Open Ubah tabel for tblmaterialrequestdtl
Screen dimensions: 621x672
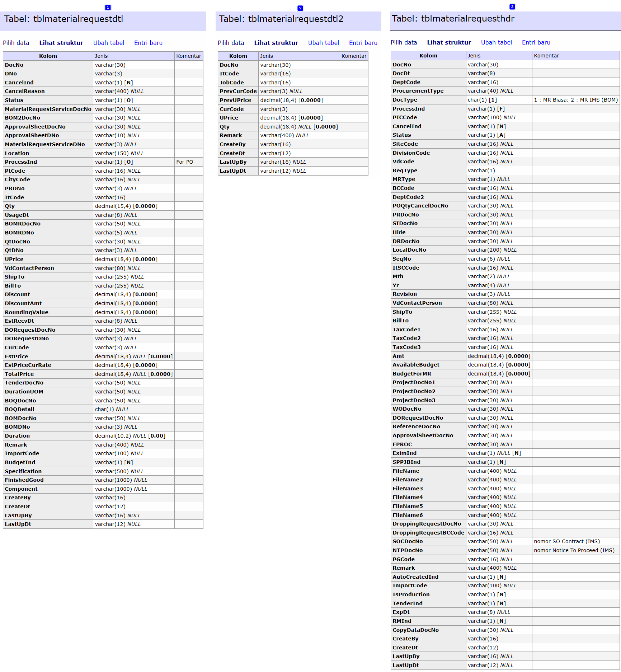pyautogui.click(x=109, y=43)
